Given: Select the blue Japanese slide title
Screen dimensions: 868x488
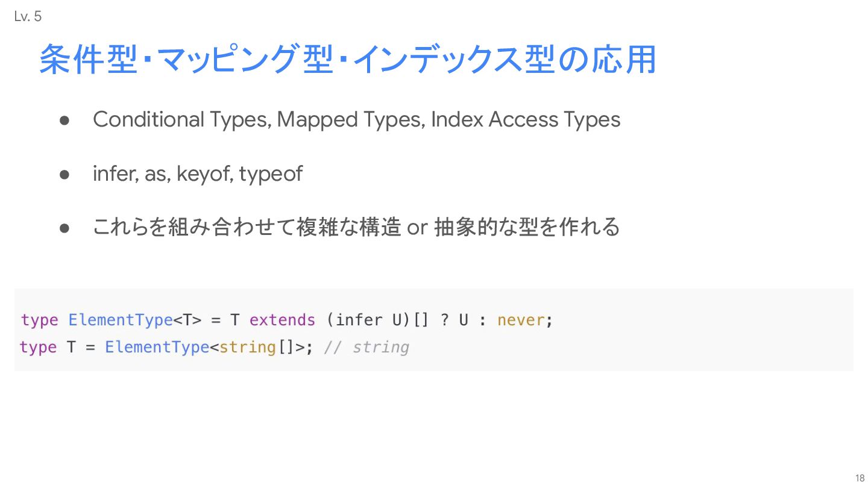Looking at the screenshot, I should click(348, 60).
